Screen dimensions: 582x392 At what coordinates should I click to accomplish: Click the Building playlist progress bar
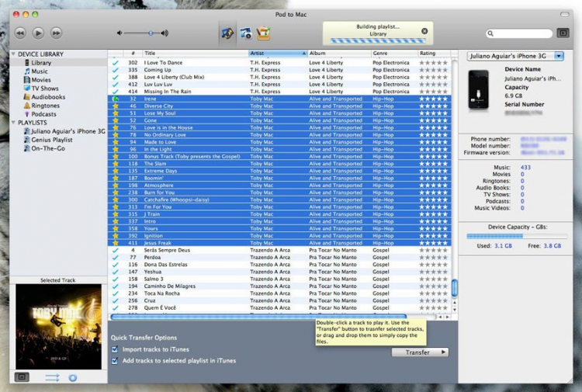pos(378,41)
